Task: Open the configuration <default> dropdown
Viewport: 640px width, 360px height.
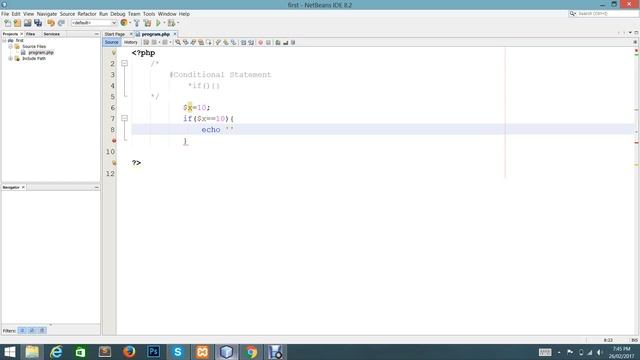Action: (94, 23)
